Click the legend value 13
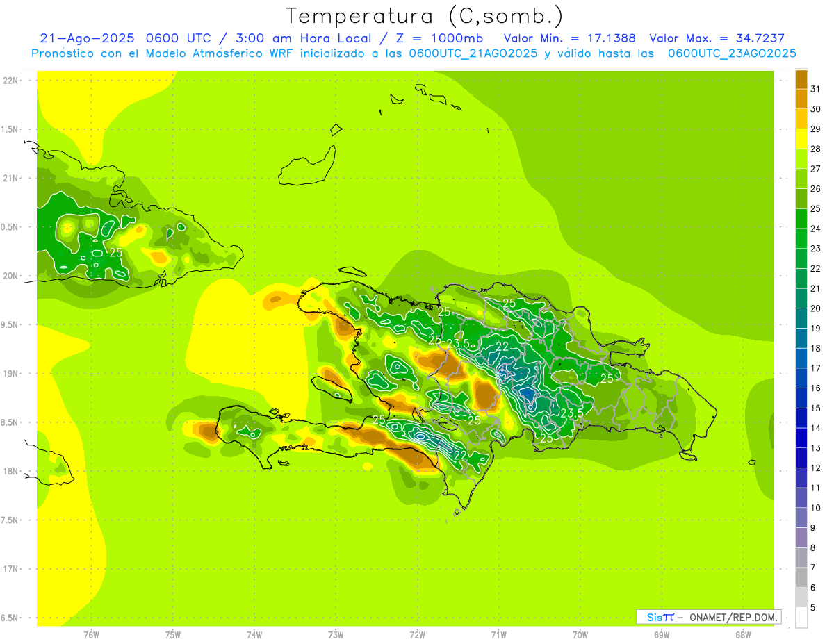The width and height of the screenshot is (834, 644). coord(816,448)
